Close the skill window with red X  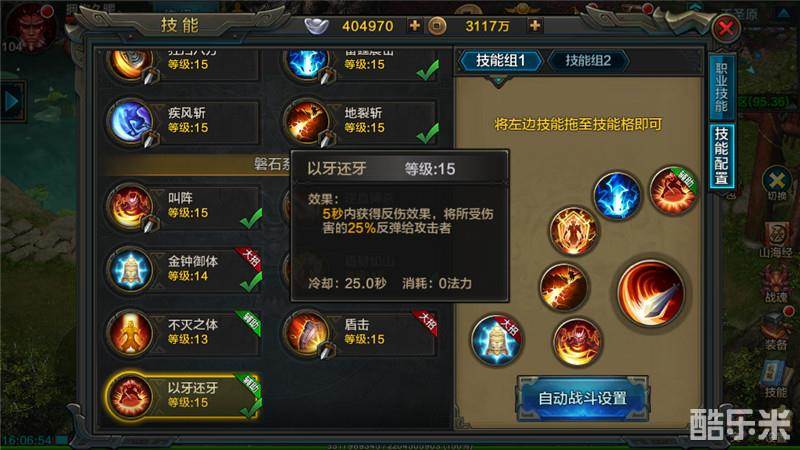tap(726, 28)
